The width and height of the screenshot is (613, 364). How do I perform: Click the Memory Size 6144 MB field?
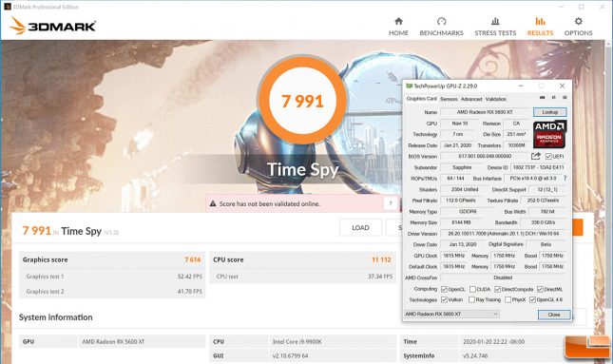[x=461, y=222]
